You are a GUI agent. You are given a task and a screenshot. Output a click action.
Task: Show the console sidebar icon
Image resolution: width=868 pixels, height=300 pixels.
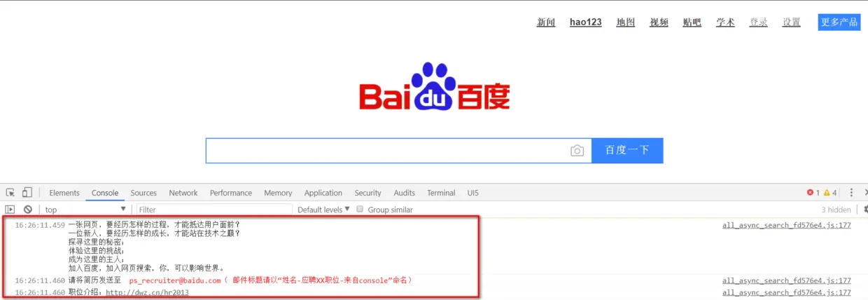point(10,210)
